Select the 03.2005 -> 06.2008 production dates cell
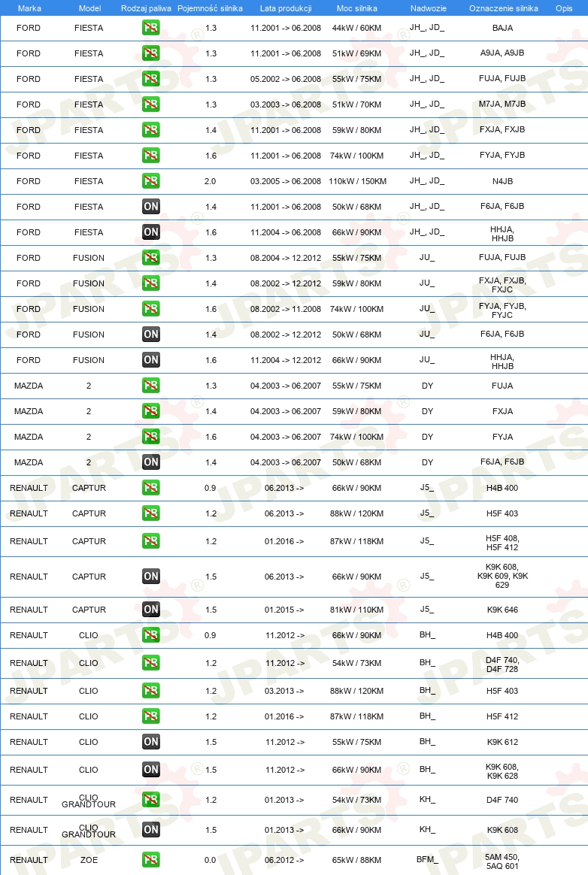 (x=285, y=181)
